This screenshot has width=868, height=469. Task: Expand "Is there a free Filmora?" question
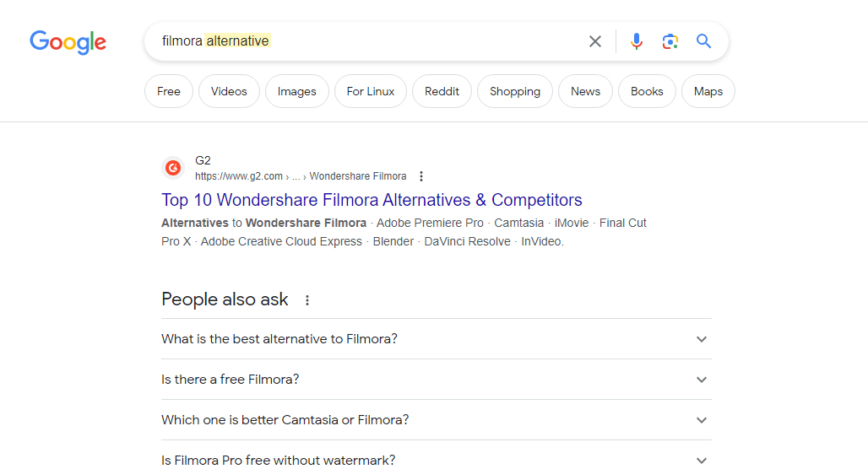point(437,380)
